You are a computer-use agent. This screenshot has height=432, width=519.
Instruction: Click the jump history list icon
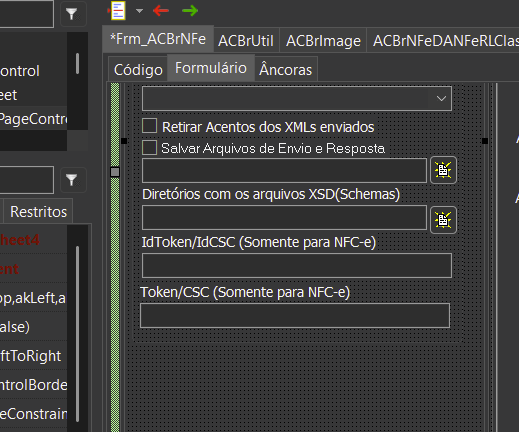pos(118,11)
